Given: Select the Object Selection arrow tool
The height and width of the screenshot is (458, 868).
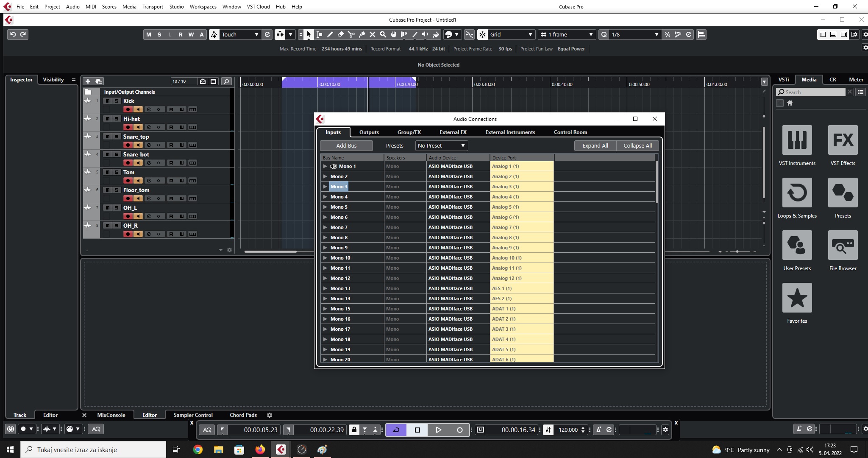Looking at the screenshot, I should pyautogui.click(x=309, y=34).
